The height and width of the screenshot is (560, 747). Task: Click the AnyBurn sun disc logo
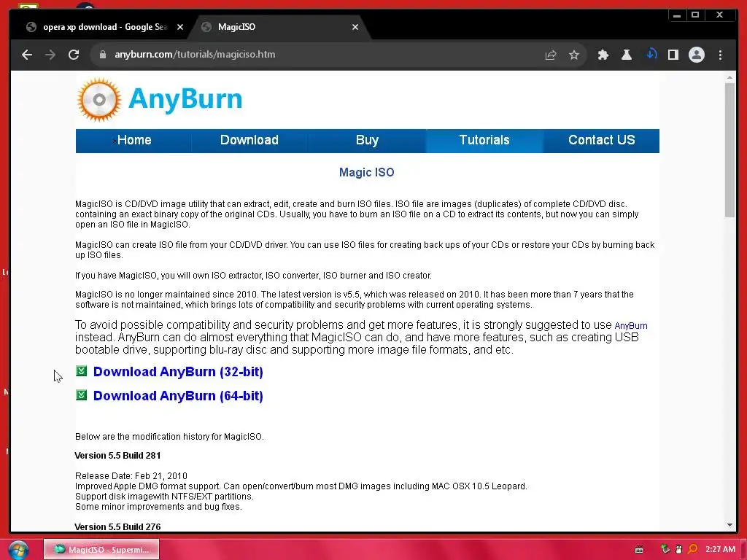tap(99, 99)
